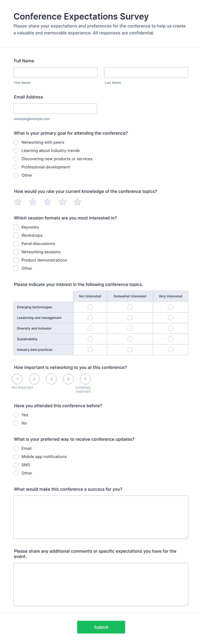This screenshot has width=200, height=644.
Task: Choose the fifth star rating
Action: click(x=77, y=202)
